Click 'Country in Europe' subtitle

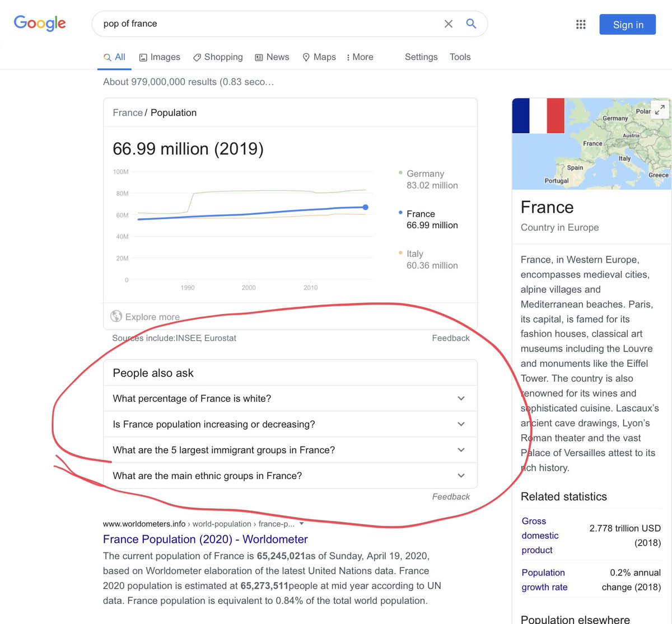tap(559, 227)
